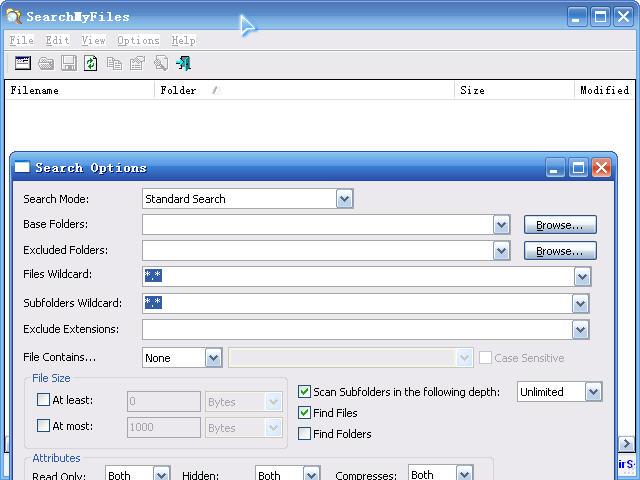Click the copy selected items icon

pos(114,63)
